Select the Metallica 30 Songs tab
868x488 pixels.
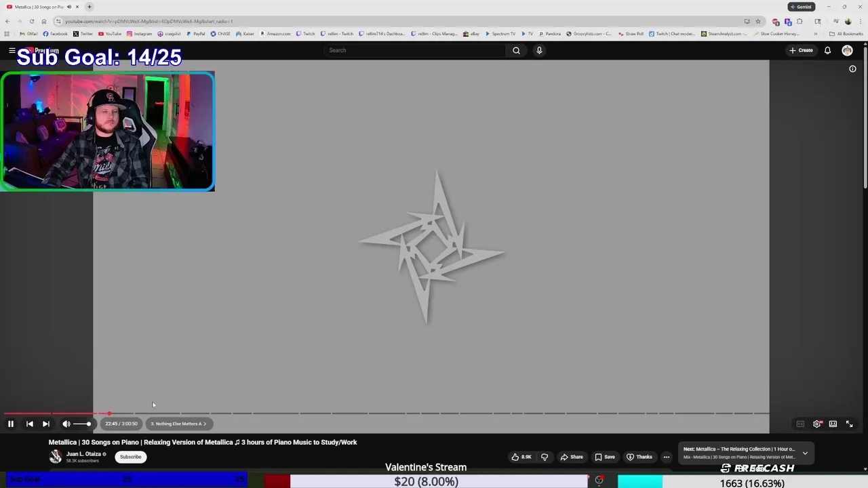point(41,7)
